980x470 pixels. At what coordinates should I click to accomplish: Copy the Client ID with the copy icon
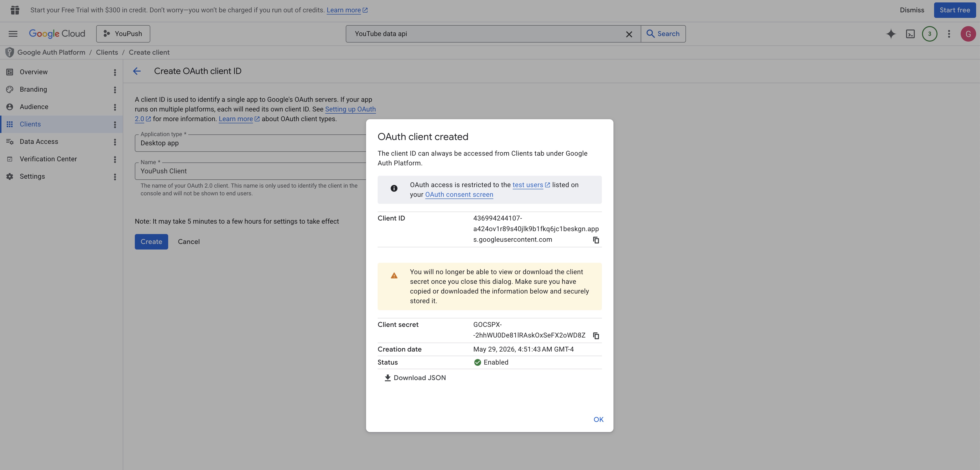596,240
